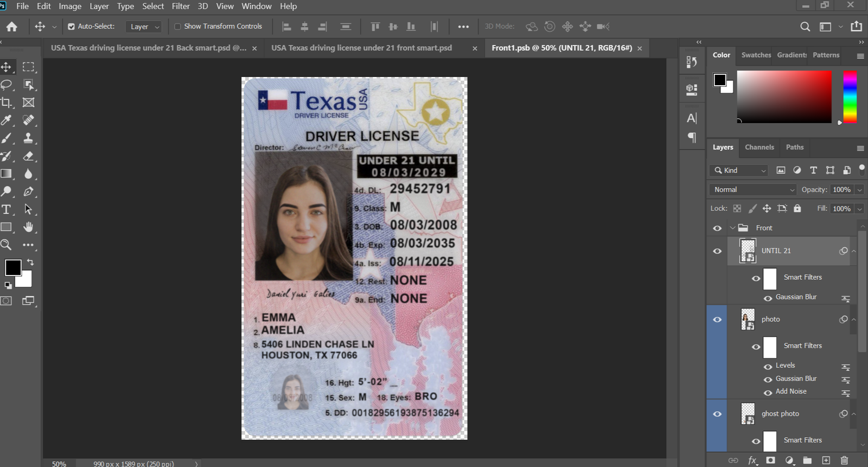Click the foreground color swatch in toolbox
The image size is (868, 467).
click(x=13, y=267)
